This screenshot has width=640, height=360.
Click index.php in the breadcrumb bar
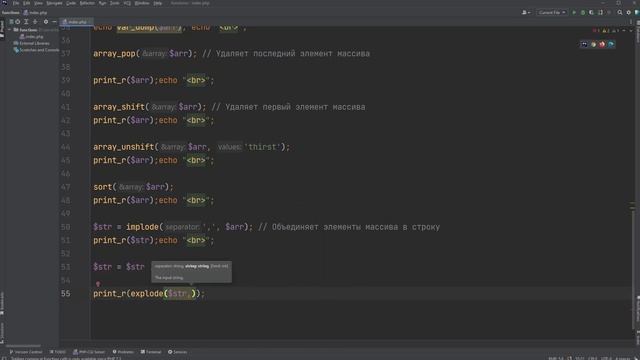[x=35, y=13]
